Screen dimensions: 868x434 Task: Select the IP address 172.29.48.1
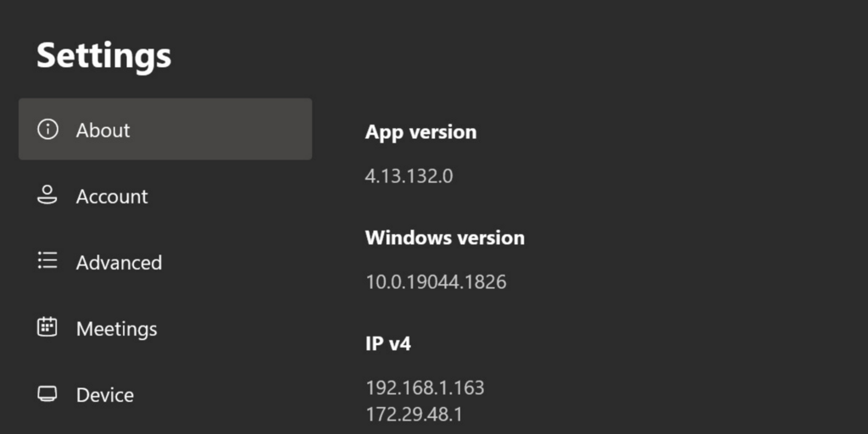coord(414,414)
